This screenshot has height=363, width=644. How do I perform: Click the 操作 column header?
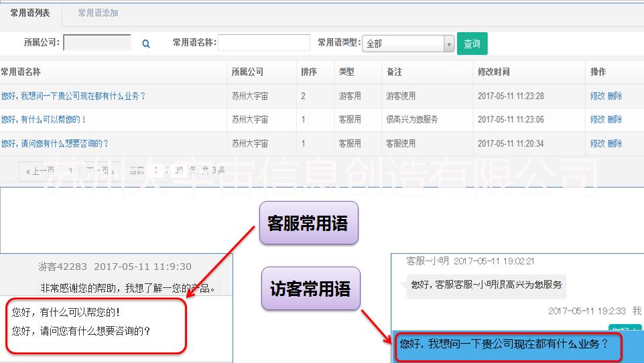pyautogui.click(x=598, y=72)
